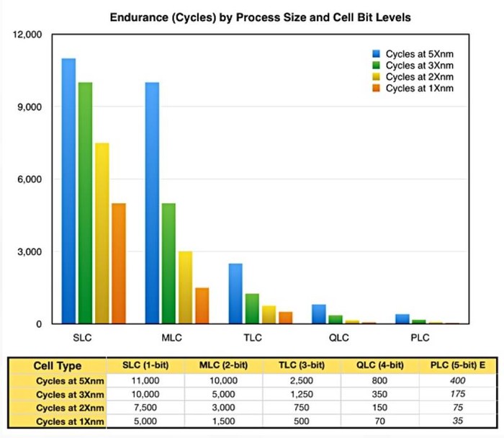Viewport: 504px width, 438px height.
Task: Click the 12,000 label on the y-axis
Action: (x=29, y=35)
